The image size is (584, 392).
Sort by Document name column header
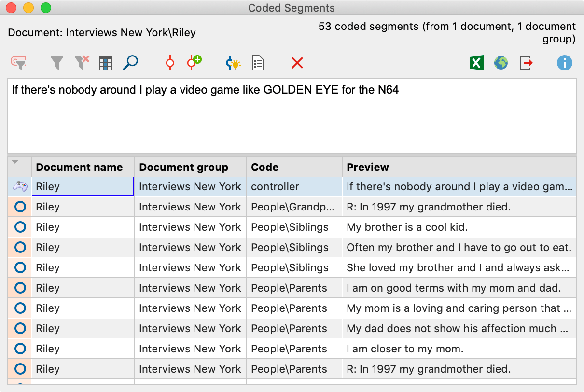click(x=80, y=168)
